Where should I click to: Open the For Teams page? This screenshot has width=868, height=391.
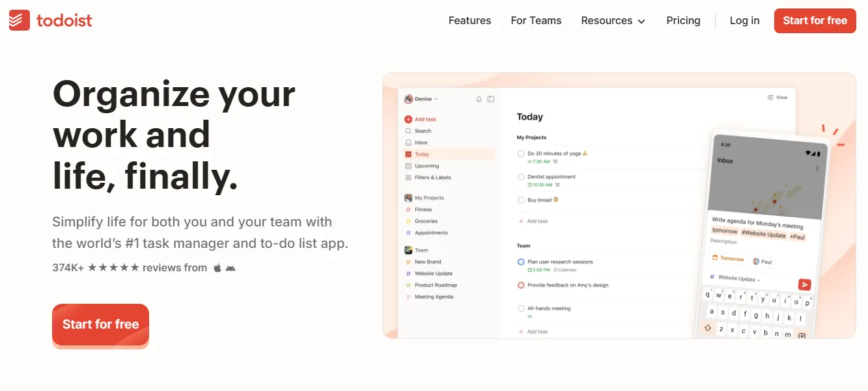(x=536, y=21)
